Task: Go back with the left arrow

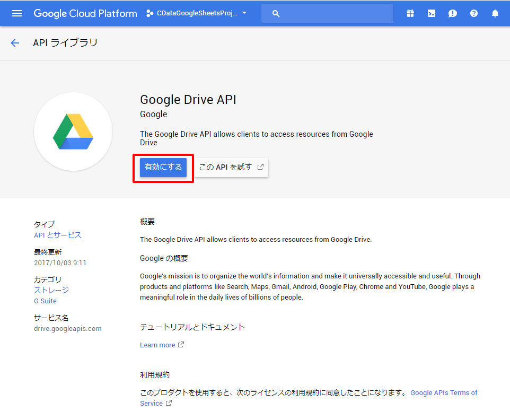Action: (15, 42)
